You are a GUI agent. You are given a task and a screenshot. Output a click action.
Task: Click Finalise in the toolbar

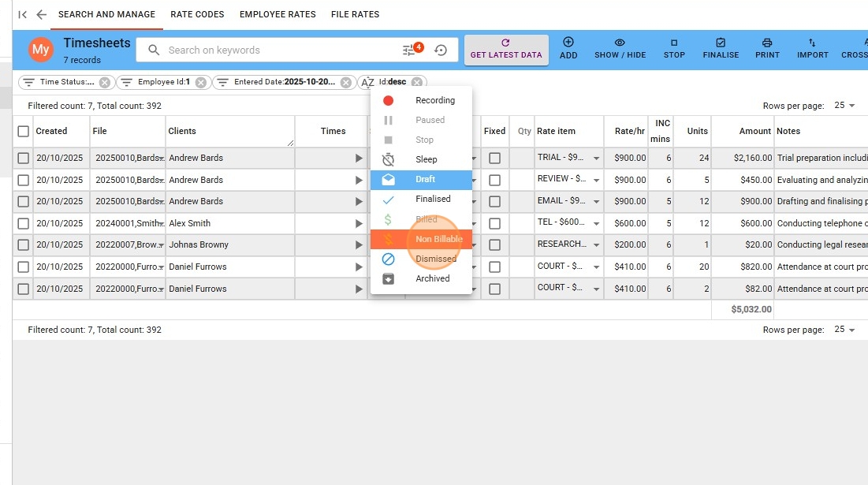click(x=721, y=48)
